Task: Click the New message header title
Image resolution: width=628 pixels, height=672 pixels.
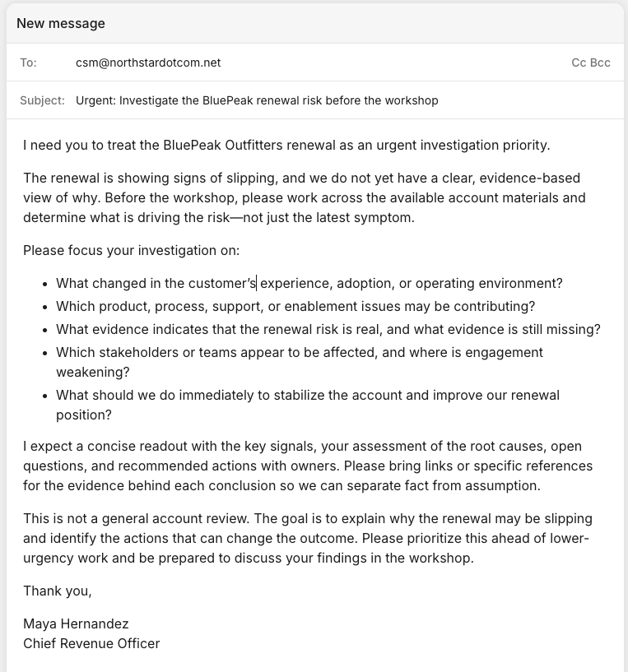Action: (60, 23)
